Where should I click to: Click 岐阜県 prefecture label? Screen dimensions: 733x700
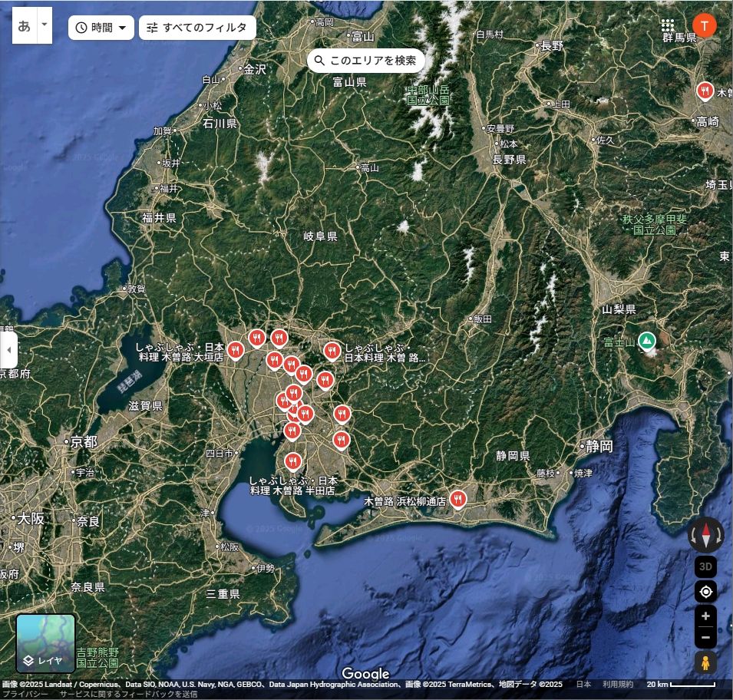pyautogui.click(x=321, y=236)
